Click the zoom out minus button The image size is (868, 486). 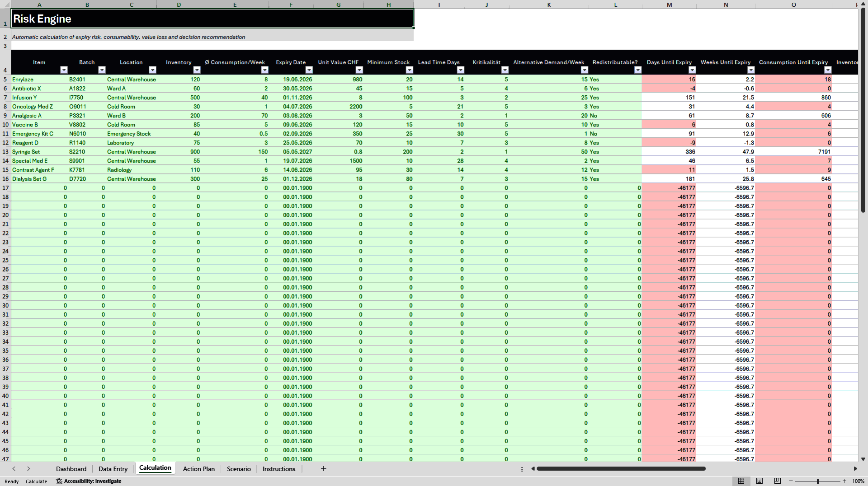pos(791,481)
